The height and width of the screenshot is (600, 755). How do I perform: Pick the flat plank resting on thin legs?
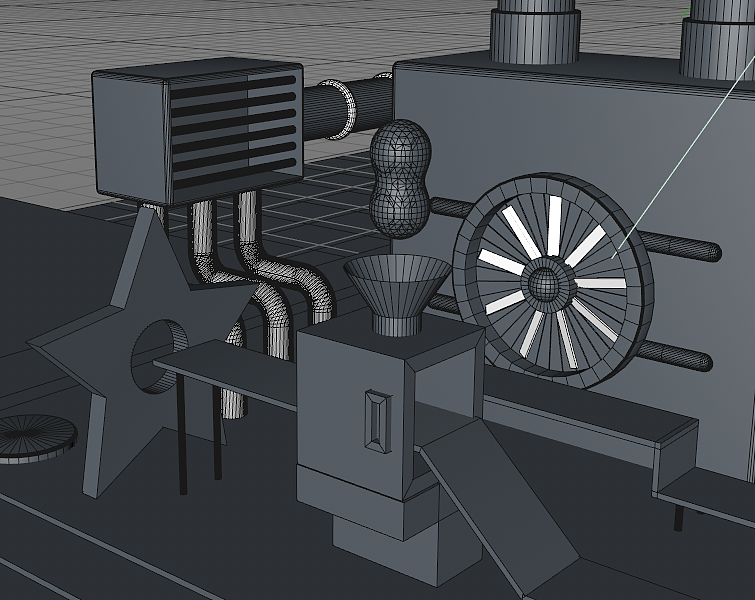point(226,371)
